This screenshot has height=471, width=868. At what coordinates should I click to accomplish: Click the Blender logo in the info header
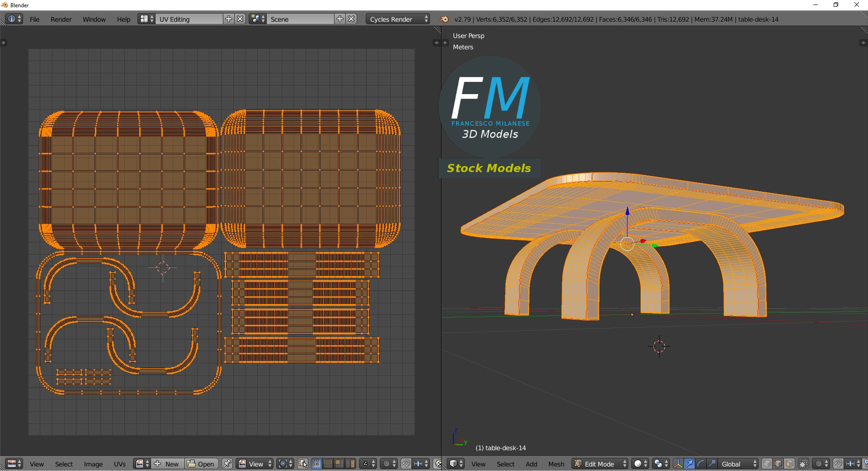[x=444, y=19]
